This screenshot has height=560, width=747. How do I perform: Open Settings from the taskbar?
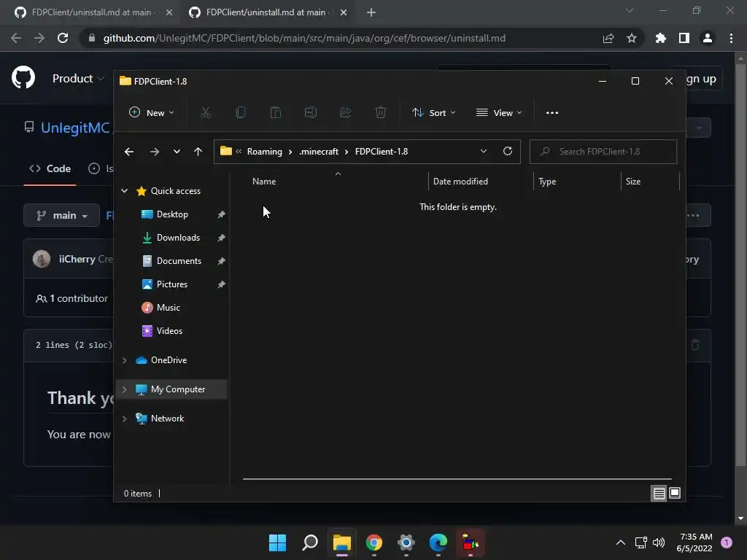406,542
